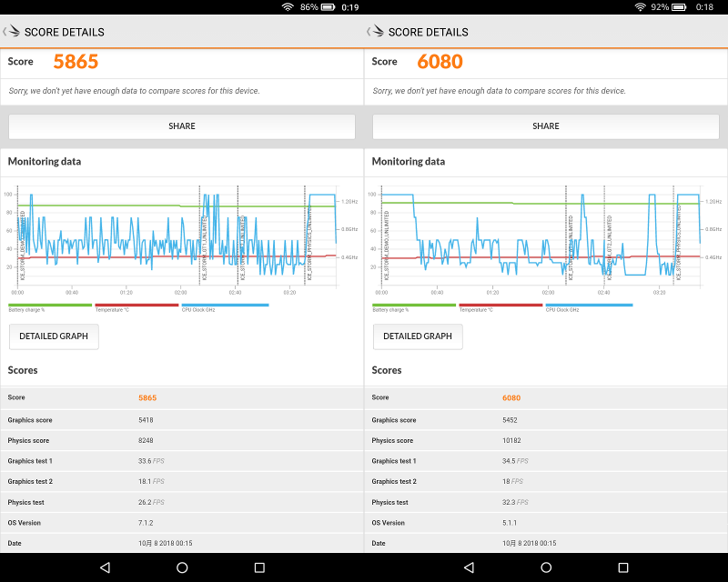This screenshot has width=728, height=582.
Task: Select green Battery charge legend on left graph
Action: click(50, 307)
